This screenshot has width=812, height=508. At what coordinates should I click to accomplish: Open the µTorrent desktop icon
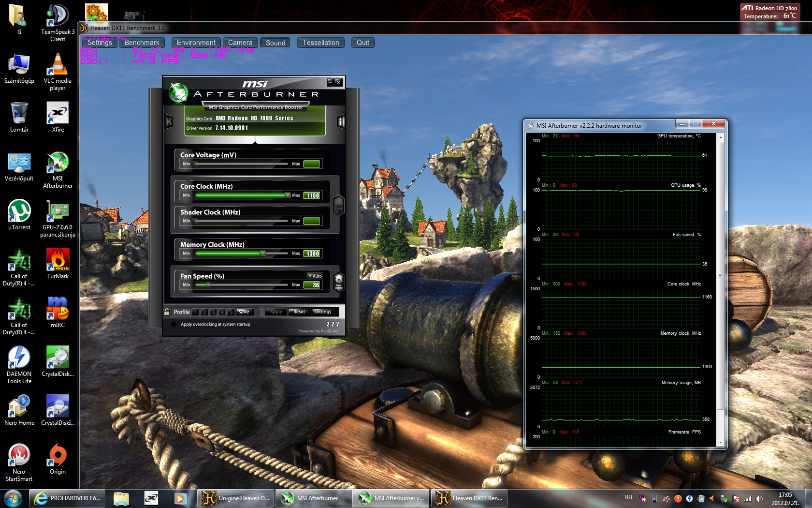[x=19, y=214]
